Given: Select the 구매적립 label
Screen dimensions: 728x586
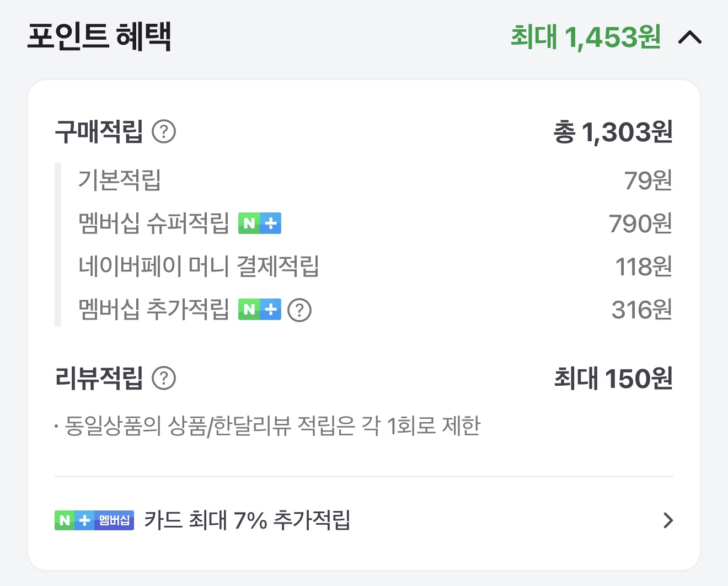Looking at the screenshot, I should pyautogui.click(x=99, y=132).
